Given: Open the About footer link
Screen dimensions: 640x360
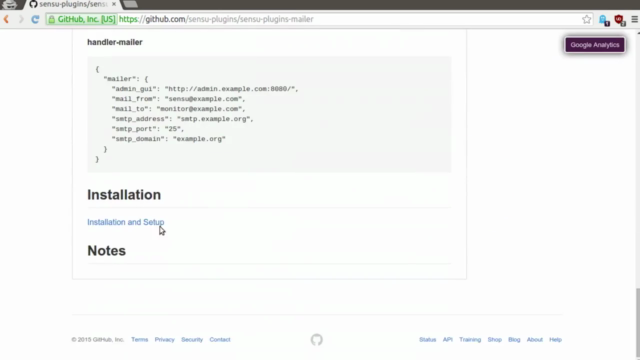Looking at the screenshot, I should click(x=535, y=340).
